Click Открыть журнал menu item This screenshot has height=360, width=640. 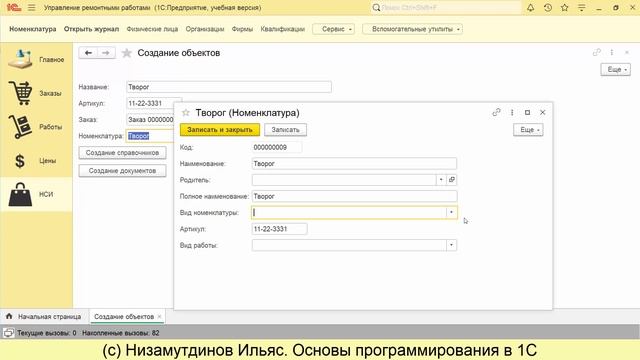tap(91, 29)
